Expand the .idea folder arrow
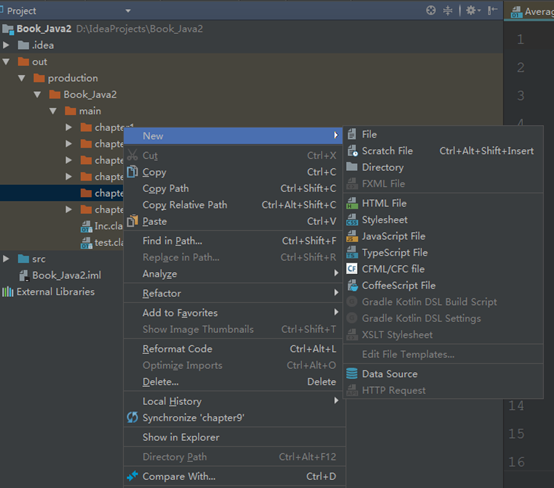This screenshot has width=554, height=488. 6,45
